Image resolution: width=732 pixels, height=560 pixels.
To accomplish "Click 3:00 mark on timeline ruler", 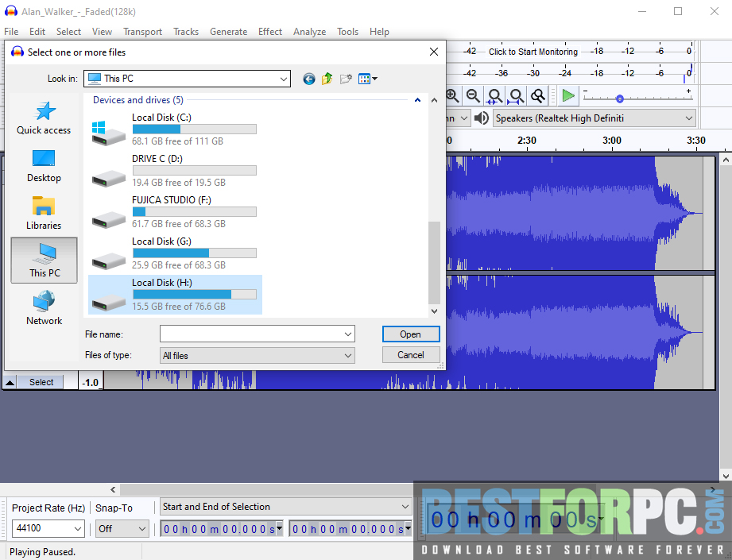I will tap(611, 141).
